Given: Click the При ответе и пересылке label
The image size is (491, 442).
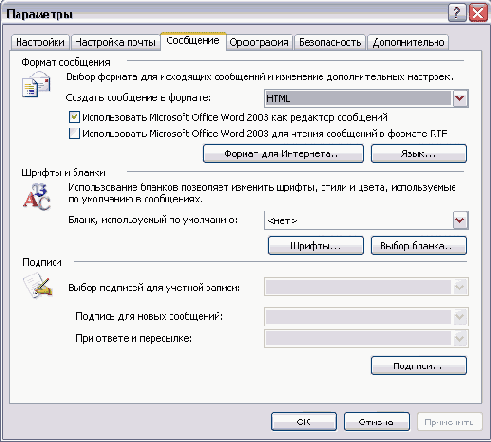Looking at the screenshot, I should pyautogui.click(x=133, y=338).
